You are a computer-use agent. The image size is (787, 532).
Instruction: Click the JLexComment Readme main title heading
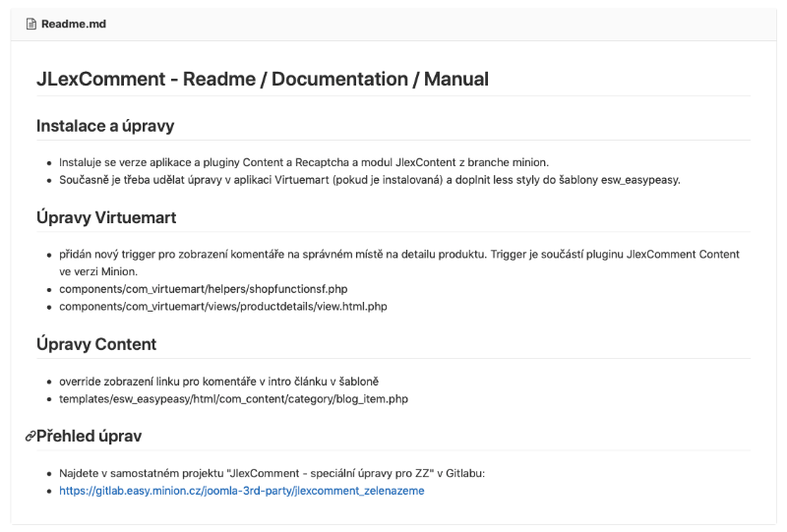click(263, 79)
